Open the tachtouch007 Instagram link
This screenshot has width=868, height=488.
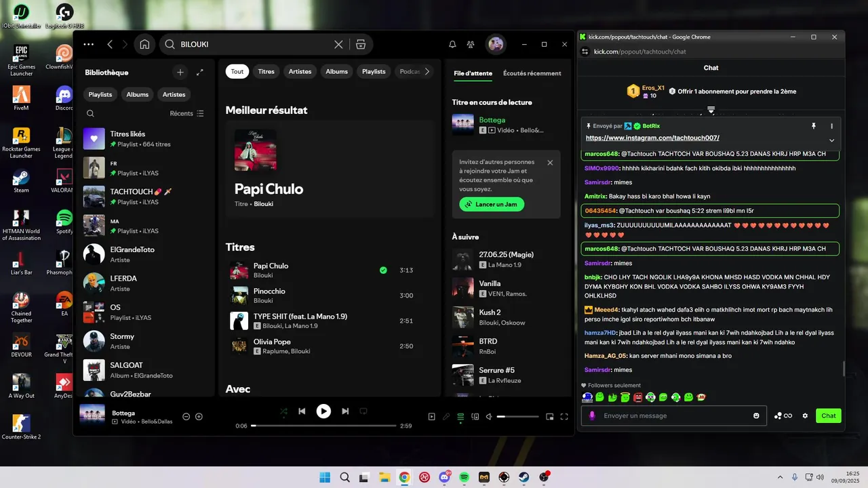click(652, 138)
